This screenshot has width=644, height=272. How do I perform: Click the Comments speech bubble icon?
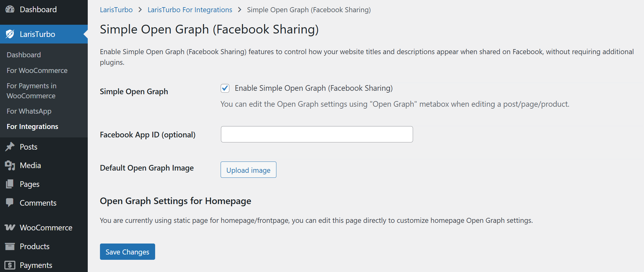tap(10, 203)
